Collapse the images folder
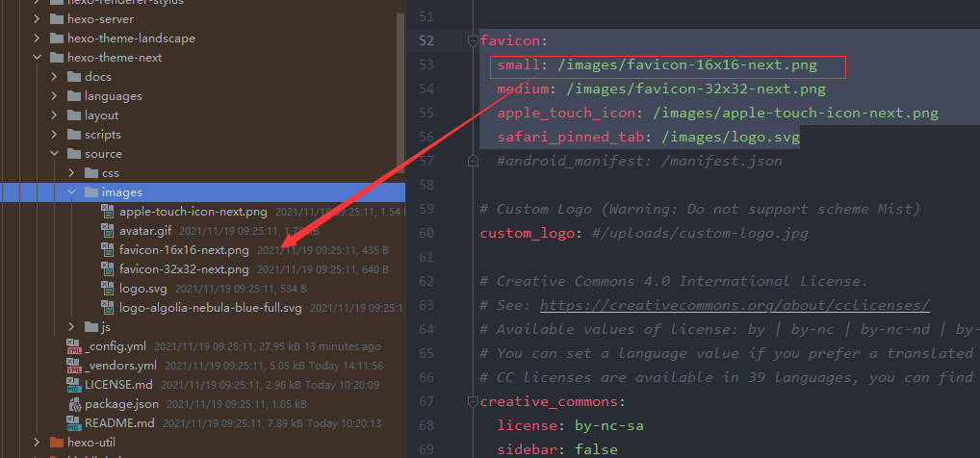Image resolution: width=980 pixels, height=458 pixels. click(72, 192)
